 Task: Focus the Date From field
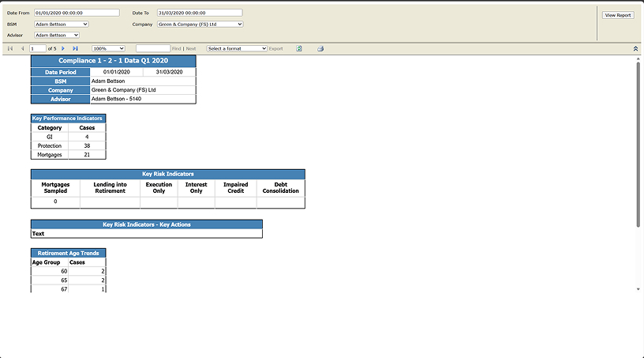point(77,13)
